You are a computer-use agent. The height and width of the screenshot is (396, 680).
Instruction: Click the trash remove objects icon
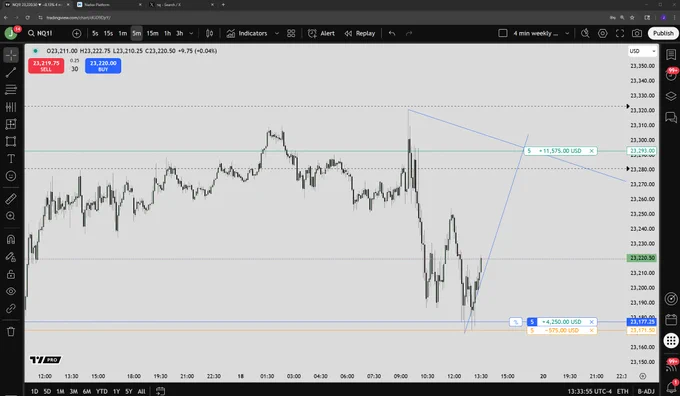(11, 332)
